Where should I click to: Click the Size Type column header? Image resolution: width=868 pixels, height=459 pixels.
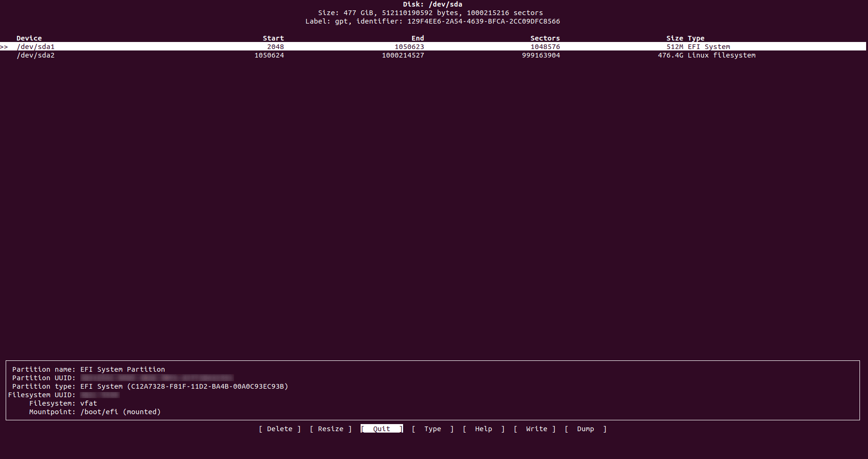tap(685, 38)
